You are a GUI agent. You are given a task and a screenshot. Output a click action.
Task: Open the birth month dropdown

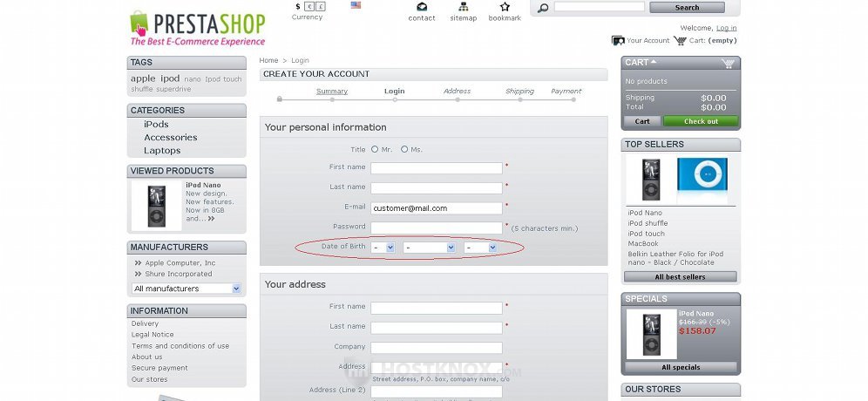430,248
